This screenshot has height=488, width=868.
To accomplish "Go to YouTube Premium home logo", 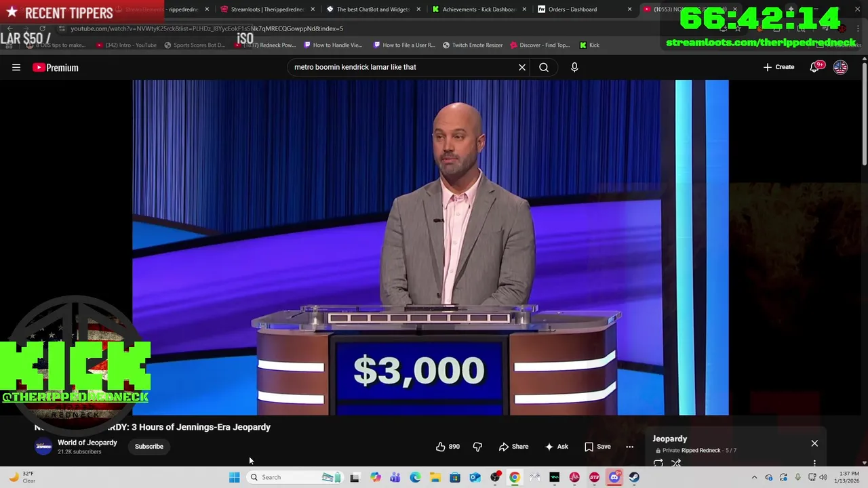I will pos(56,67).
